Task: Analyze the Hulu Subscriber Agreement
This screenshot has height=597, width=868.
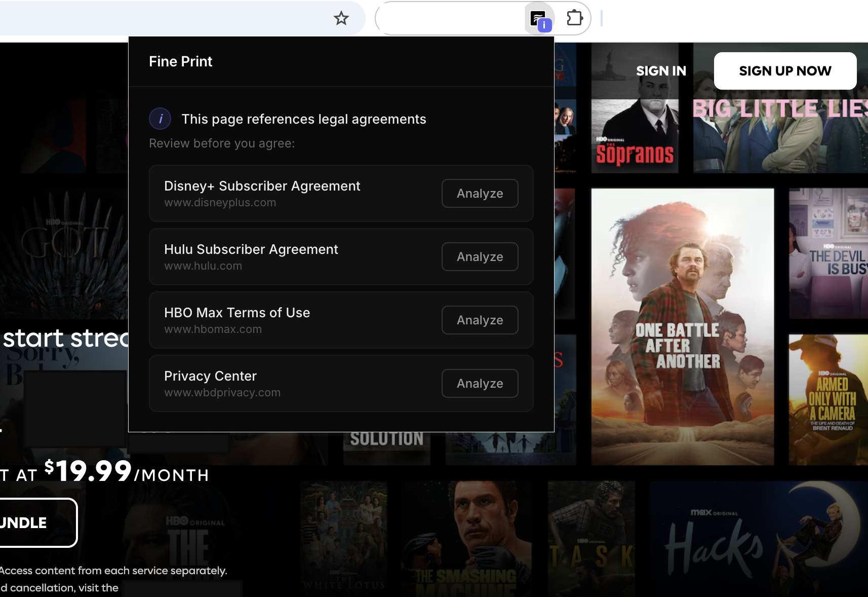Action: [x=480, y=256]
